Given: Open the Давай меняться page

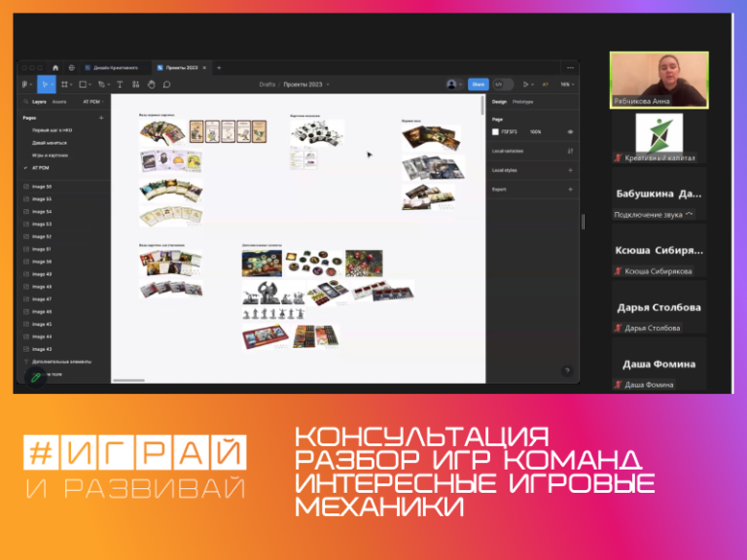Looking at the screenshot, I should click(x=49, y=142).
